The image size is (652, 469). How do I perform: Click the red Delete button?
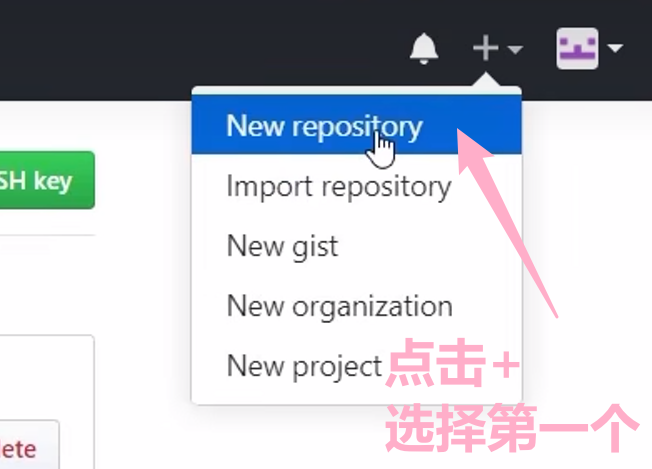tap(29, 445)
